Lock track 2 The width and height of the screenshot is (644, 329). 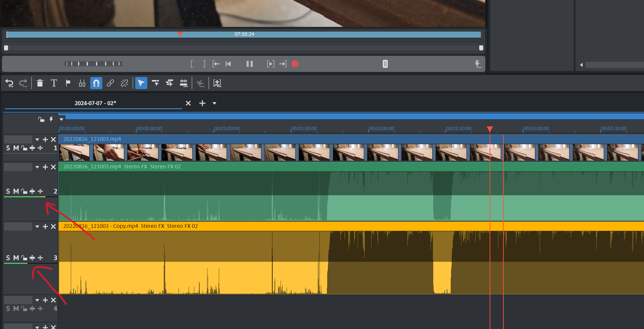click(24, 191)
